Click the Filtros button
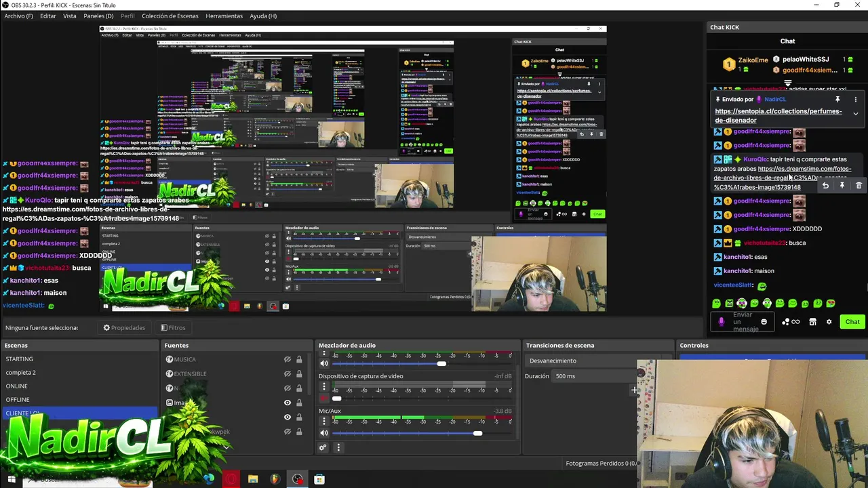 (173, 327)
